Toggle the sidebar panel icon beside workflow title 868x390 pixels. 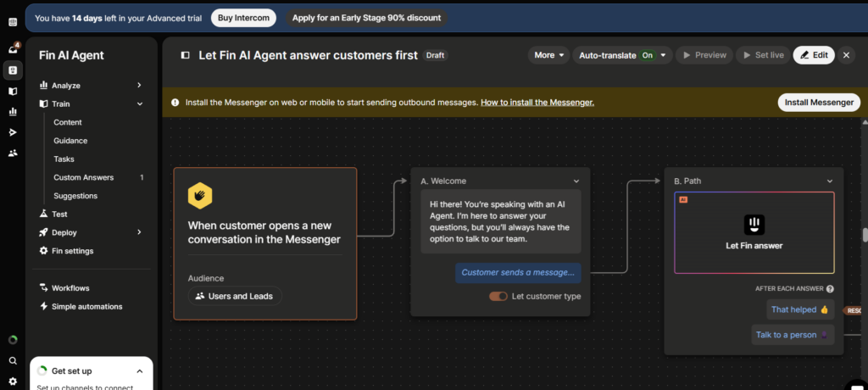pyautogui.click(x=185, y=55)
